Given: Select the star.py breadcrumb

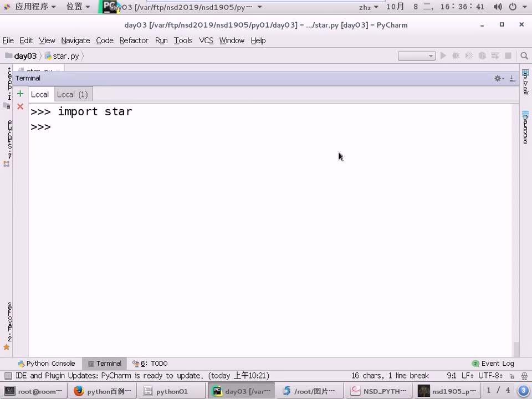Looking at the screenshot, I should (62, 56).
